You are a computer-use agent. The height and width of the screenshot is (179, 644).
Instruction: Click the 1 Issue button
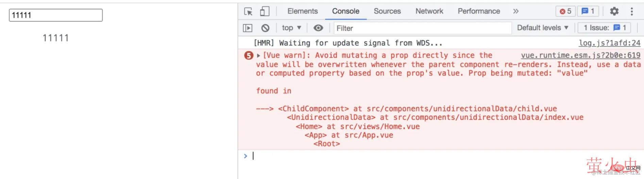[605, 28]
